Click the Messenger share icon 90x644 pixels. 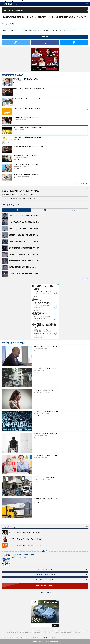(74, 42)
